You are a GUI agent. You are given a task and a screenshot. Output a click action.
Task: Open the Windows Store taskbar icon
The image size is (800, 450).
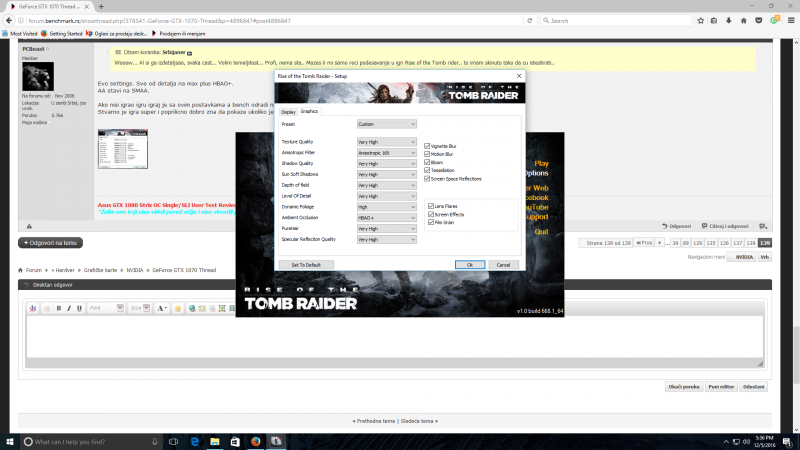[x=235, y=441]
